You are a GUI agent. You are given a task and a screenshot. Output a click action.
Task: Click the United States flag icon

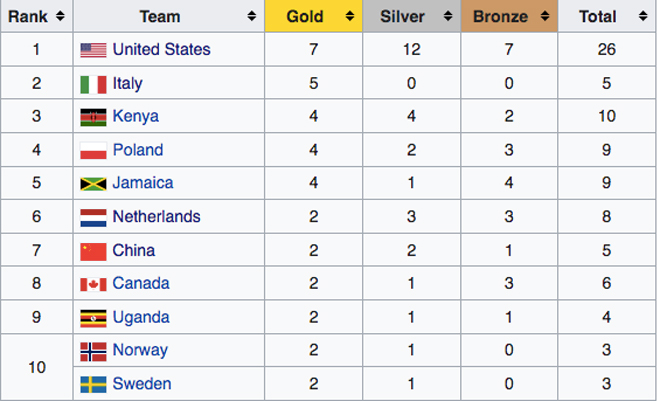[93, 50]
